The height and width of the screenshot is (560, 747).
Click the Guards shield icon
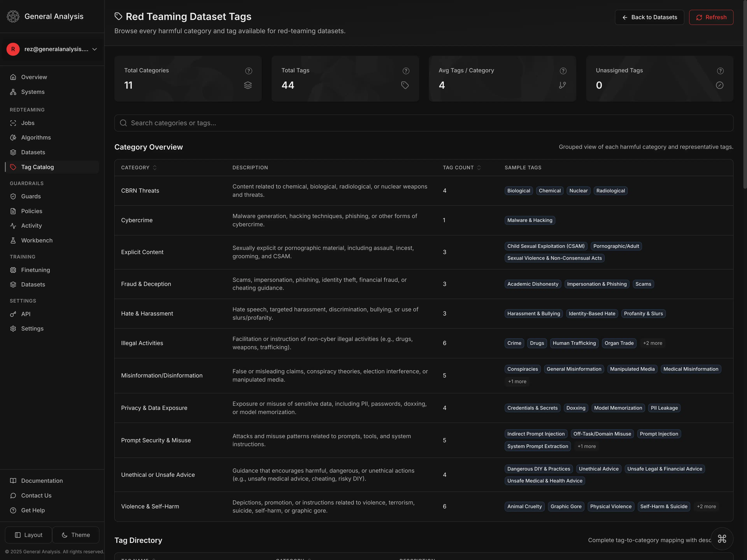pyautogui.click(x=13, y=196)
